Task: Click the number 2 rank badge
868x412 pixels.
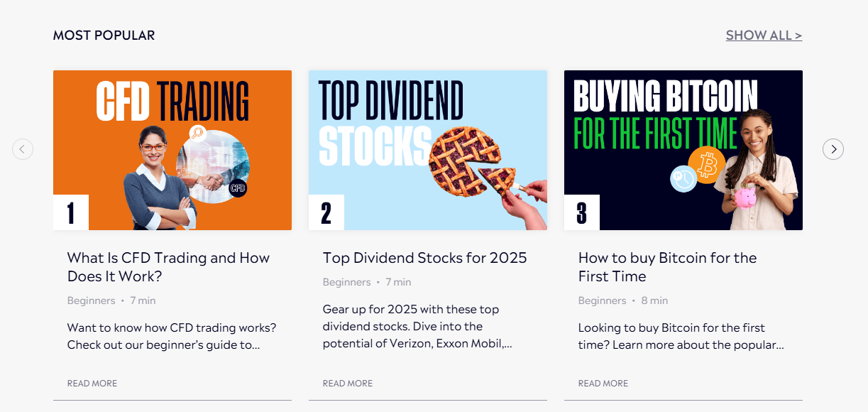Action: [x=326, y=212]
